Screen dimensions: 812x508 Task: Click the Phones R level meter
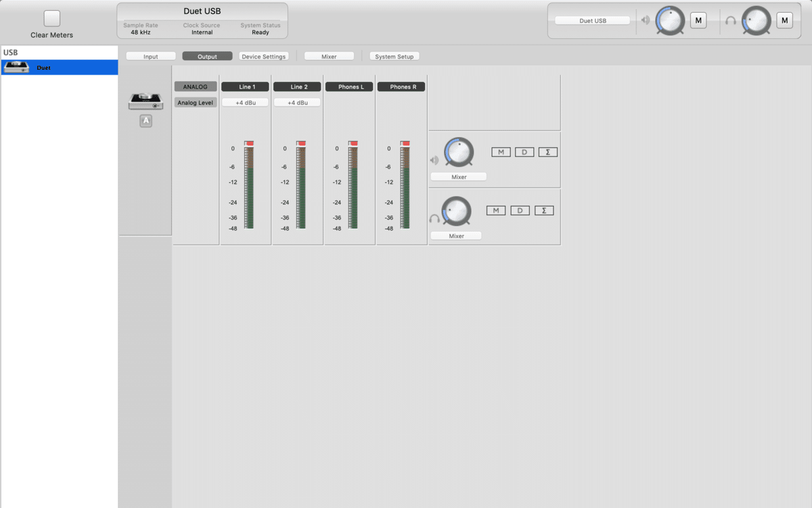click(405, 185)
